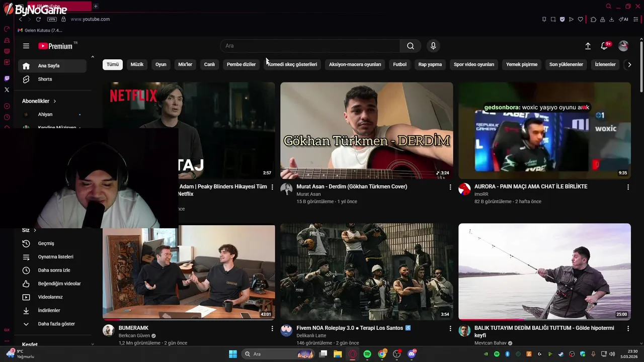Screen dimensions: 644x362
Task: Select the Yemek pişirme chip
Action: [x=522, y=64]
